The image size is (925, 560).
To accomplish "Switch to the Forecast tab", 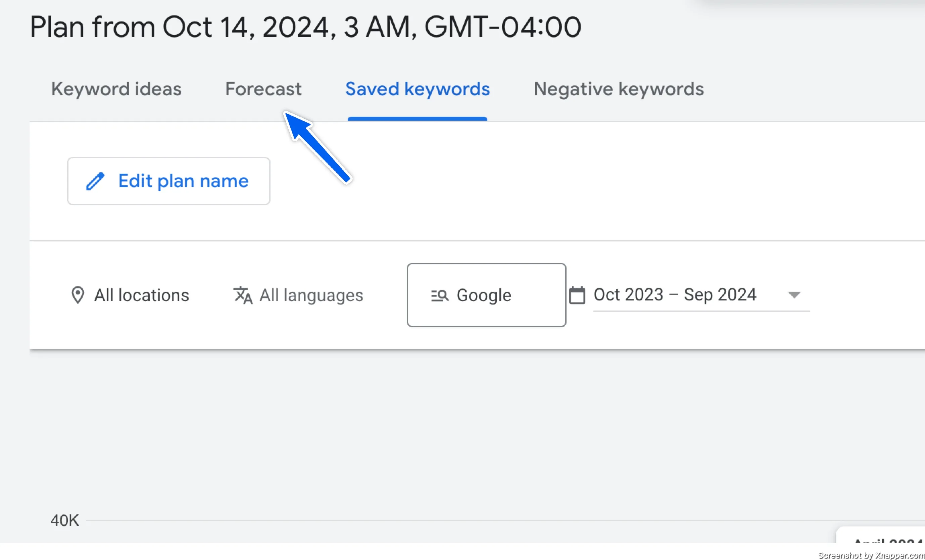I will [263, 89].
